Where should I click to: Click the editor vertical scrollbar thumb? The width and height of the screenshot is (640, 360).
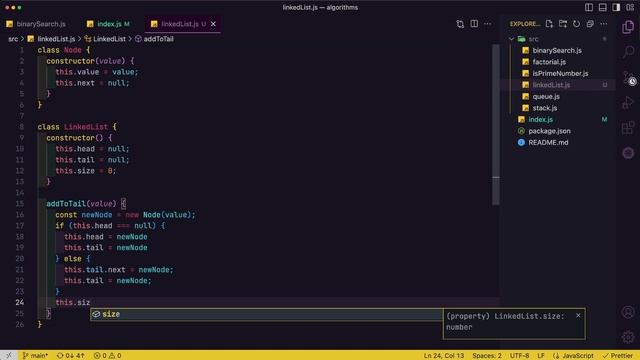pos(496,124)
